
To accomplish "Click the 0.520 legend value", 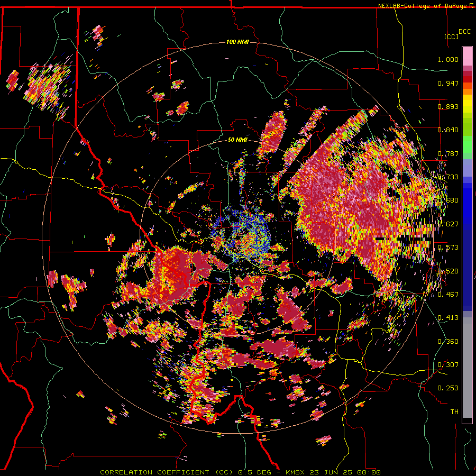I will 448,271.
